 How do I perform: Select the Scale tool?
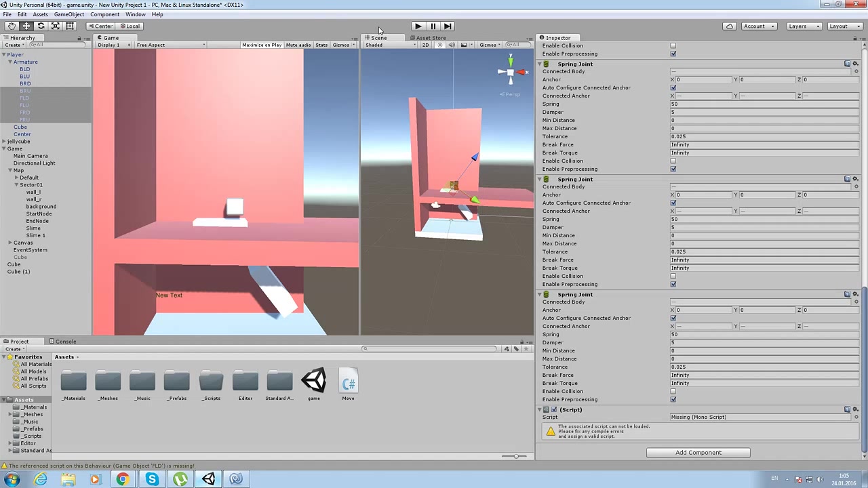pyautogui.click(x=55, y=26)
